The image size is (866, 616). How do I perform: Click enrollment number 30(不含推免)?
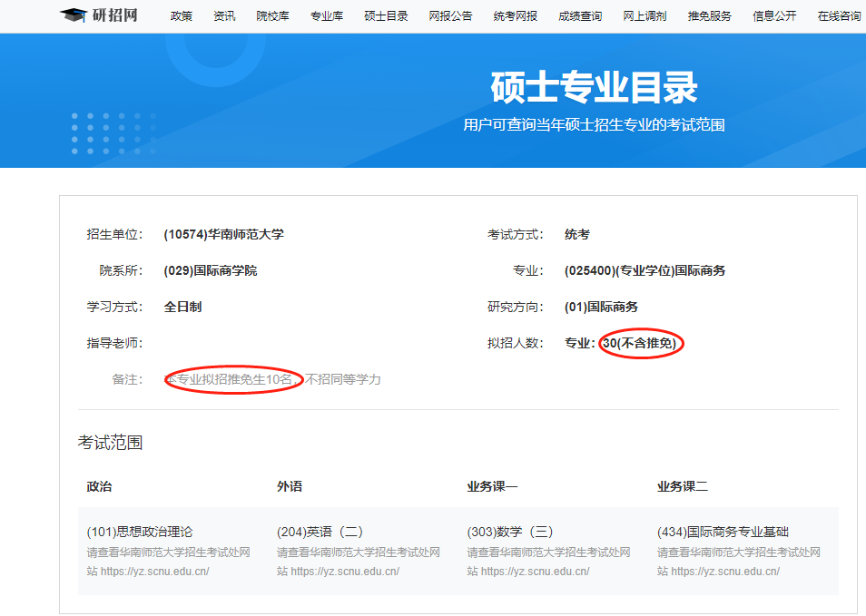(640, 343)
